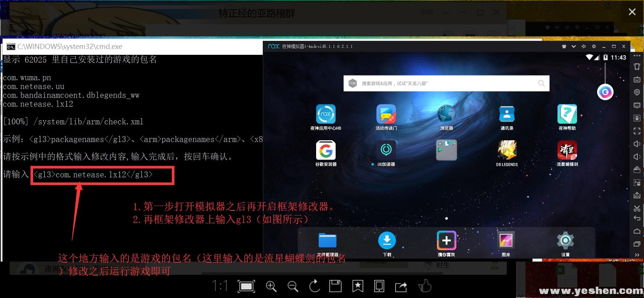Click the Nox search bar input field
This screenshot has height=298, width=644.
446,84
